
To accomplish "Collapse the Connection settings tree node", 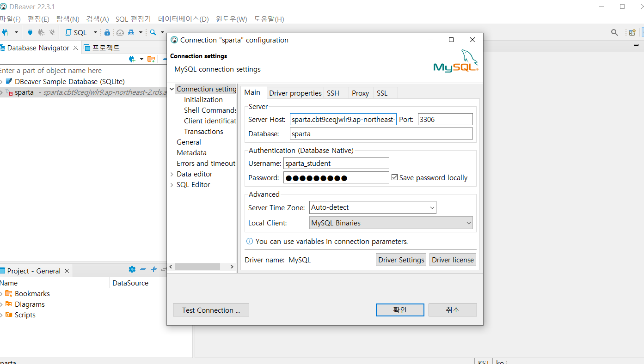I will (x=172, y=89).
